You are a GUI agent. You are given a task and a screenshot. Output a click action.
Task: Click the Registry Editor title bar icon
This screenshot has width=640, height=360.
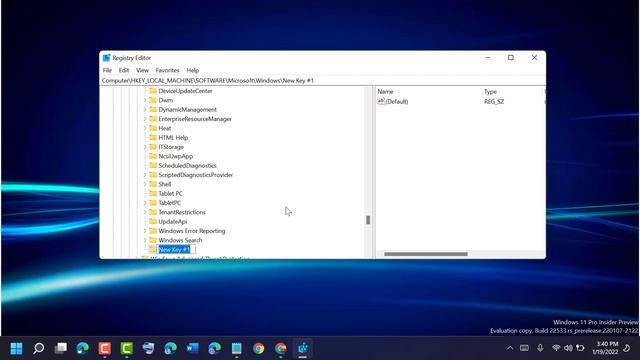tap(107, 58)
